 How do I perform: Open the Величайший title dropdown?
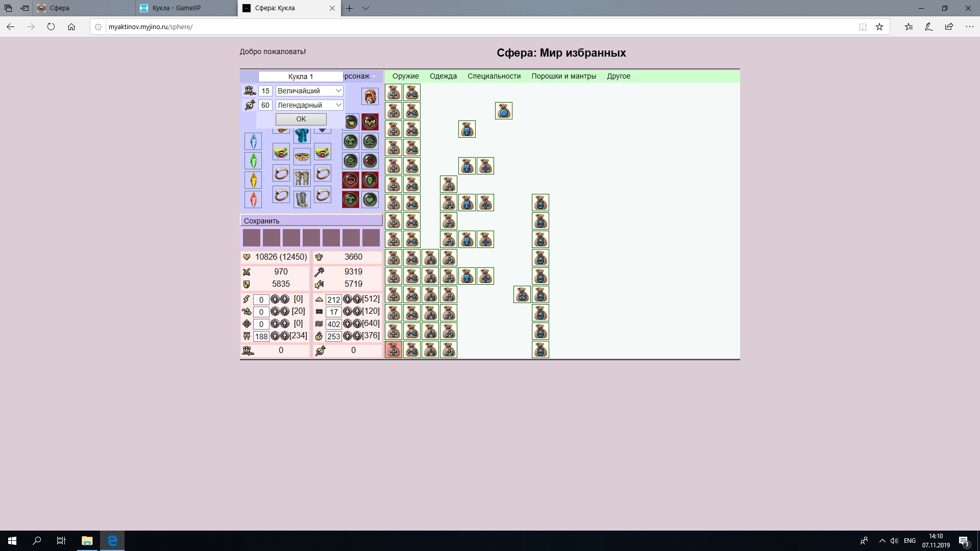309,91
